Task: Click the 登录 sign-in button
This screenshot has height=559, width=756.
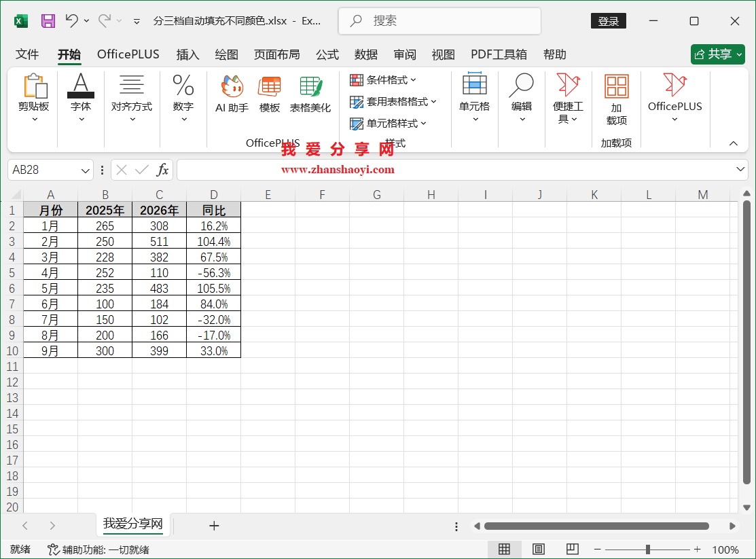Action: pyautogui.click(x=609, y=21)
